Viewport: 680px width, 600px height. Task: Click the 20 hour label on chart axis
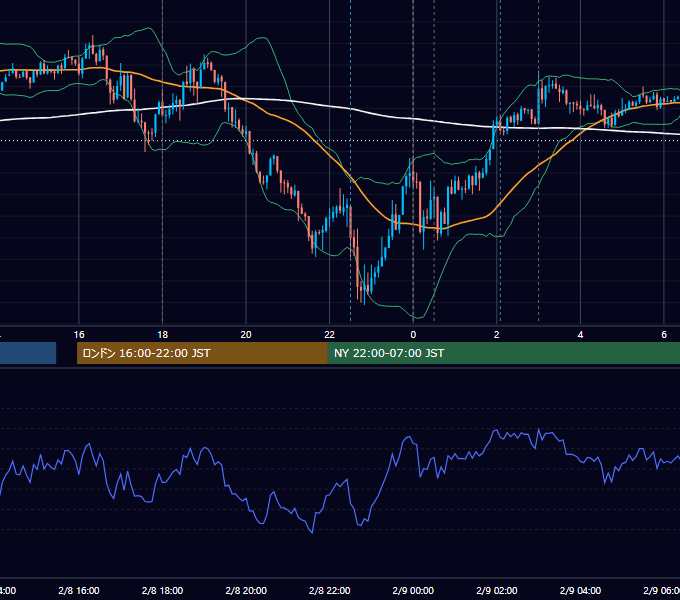coord(246,335)
